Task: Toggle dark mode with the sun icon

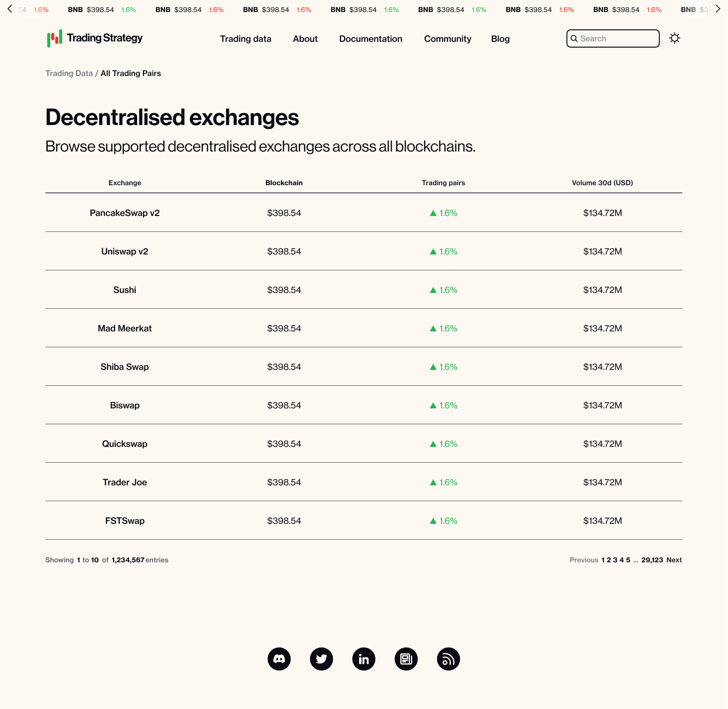Action: [x=675, y=38]
